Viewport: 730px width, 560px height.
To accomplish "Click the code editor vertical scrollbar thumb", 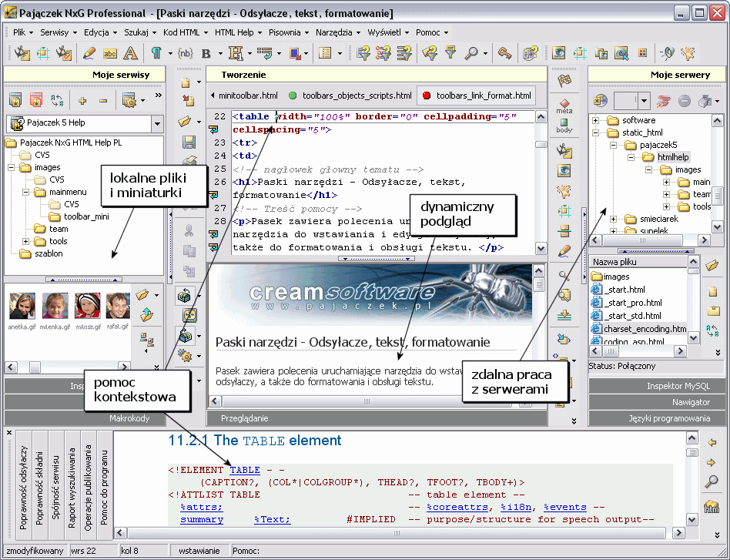I will pos(541,144).
